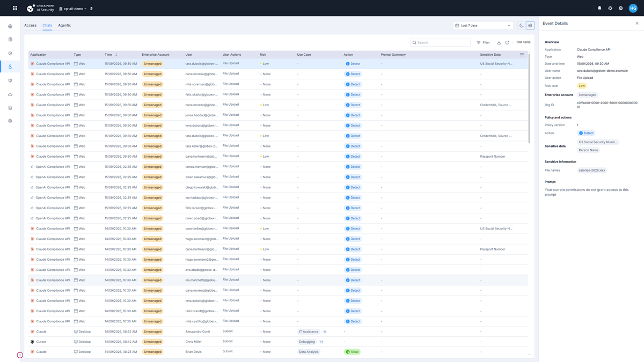Click the Desktop type icon in Alessandro Conti row
This screenshot has height=362, width=644.
coord(76,331)
